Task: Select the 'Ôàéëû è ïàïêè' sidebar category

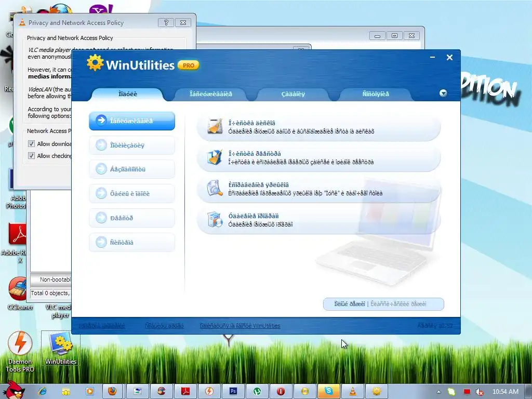Action: coord(132,193)
